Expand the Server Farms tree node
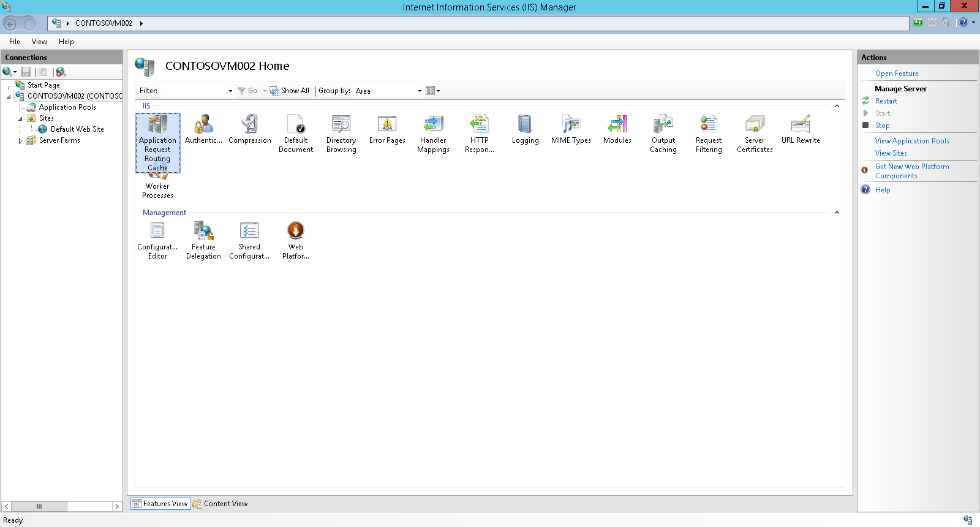This screenshot has height=527, width=980. [20, 141]
